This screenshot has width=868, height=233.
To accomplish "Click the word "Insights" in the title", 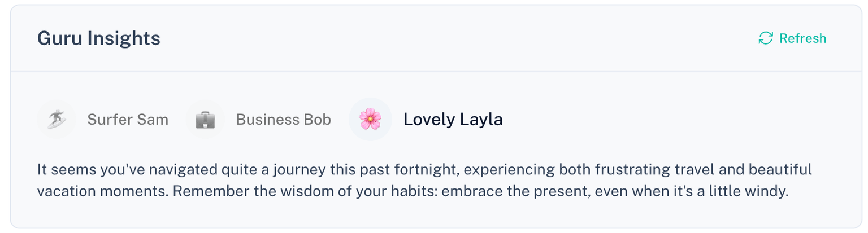I will point(125,38).
